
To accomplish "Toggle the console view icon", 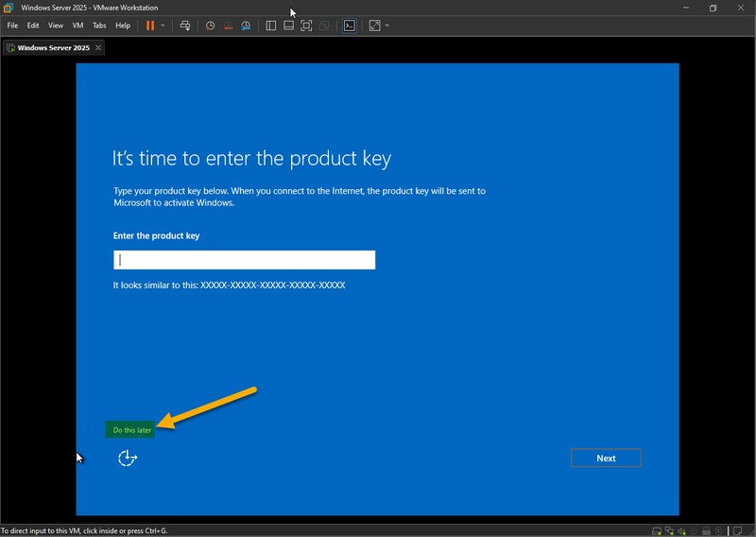I will pyautogui.click(x=350, y=26).
